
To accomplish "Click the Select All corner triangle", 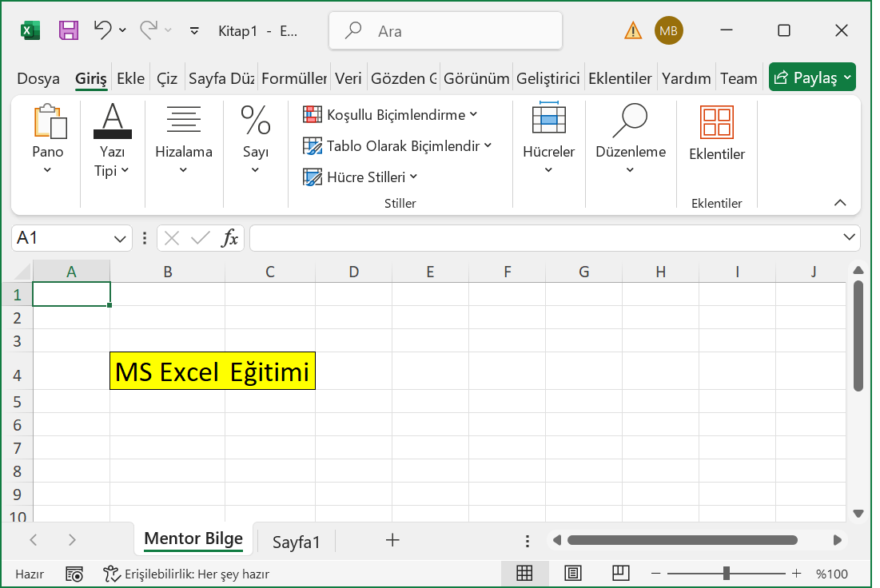I will (x=22, y=272).
